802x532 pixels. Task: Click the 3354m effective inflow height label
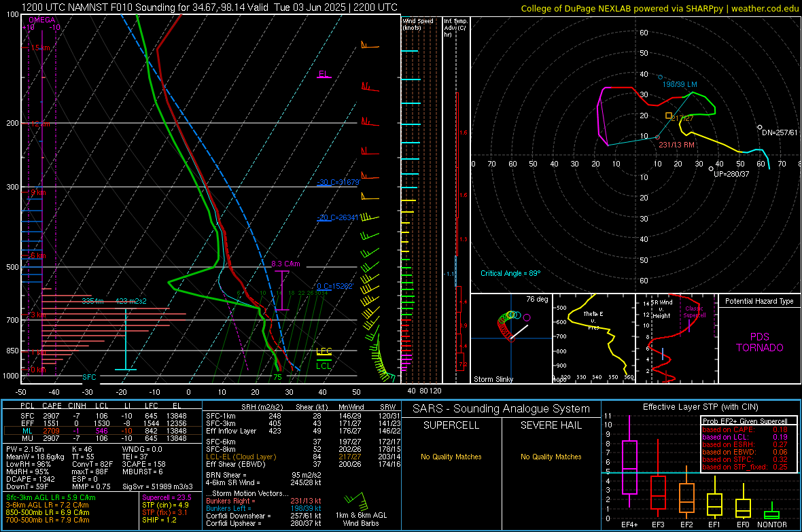tap(92, 301)
